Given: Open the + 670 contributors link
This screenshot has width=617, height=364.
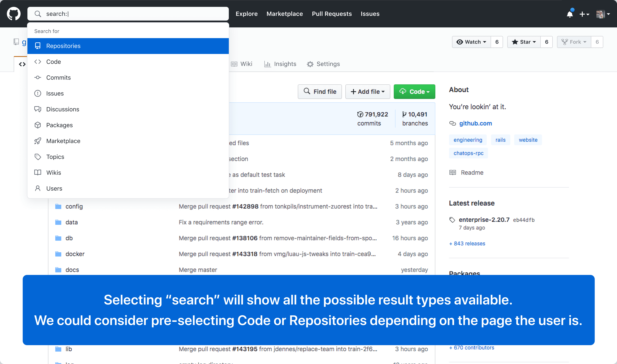Looking at the screenshot, I should click(x=472, y=348).
